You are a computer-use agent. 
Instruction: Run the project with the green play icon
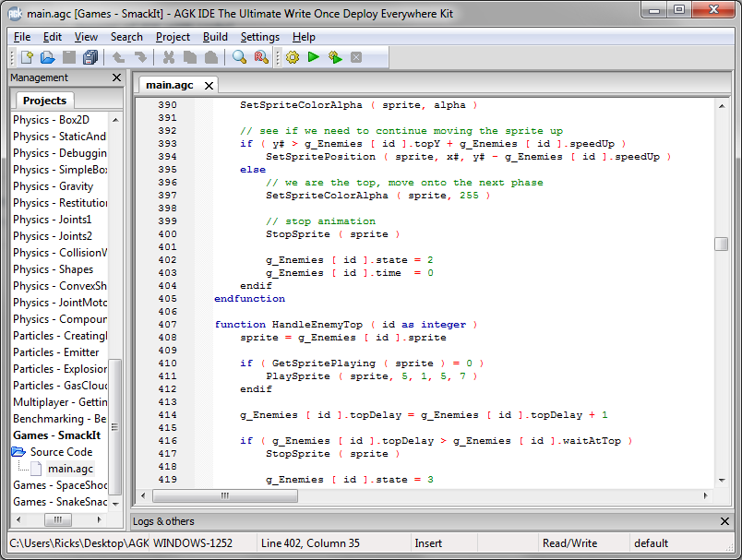[x=313, y=57]
